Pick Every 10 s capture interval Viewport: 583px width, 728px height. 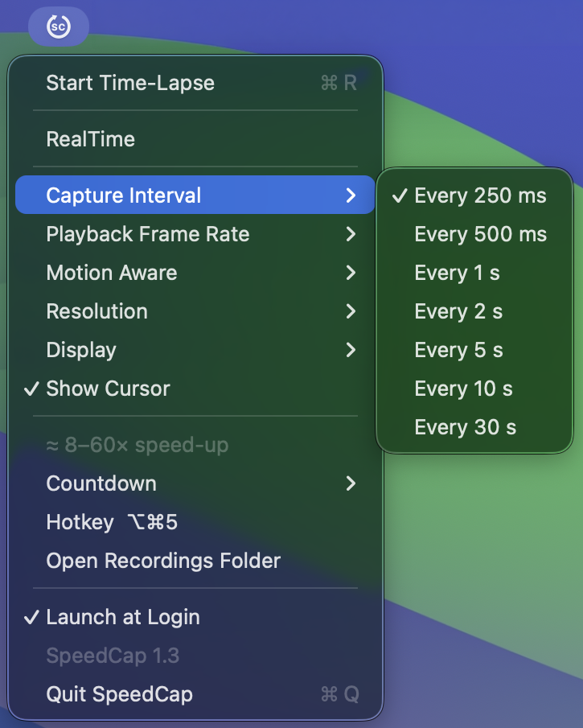(x=474, y=389)
